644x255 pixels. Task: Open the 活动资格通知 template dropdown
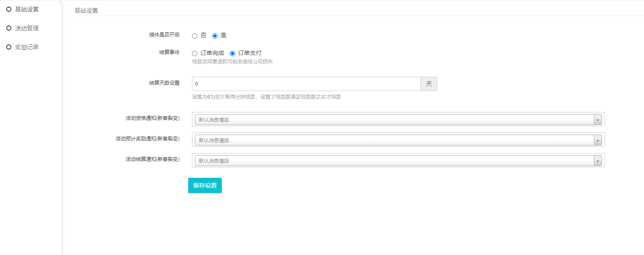[x=394, y=120]
